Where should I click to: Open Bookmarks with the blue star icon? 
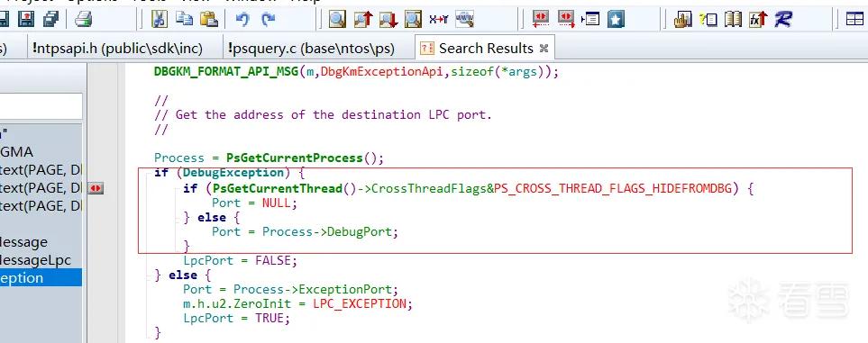point(616,20)
